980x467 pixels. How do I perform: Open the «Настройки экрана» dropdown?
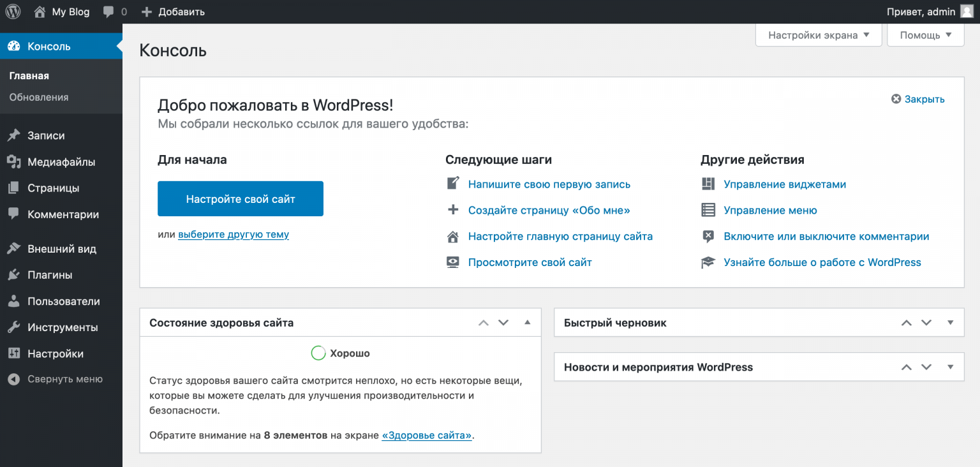tap(818, 35)
